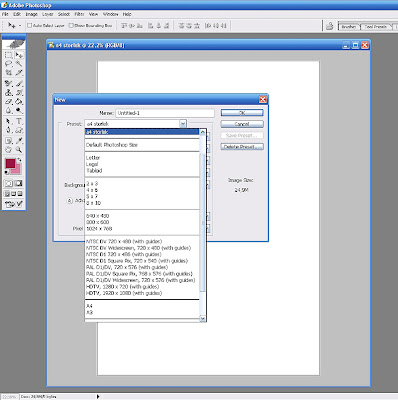The image size is (398, 400).
Task: Open the Edit menu
Action: 17,14
